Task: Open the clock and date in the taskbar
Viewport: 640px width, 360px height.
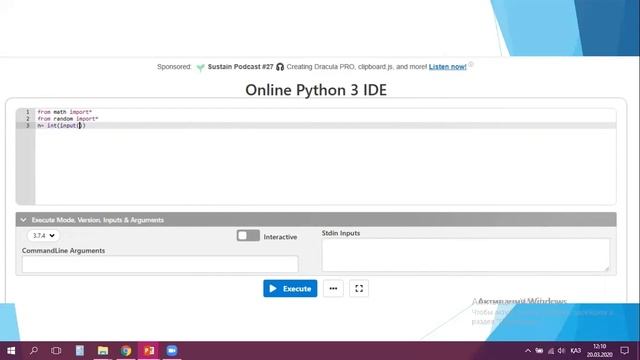Action: click(600, 351)
